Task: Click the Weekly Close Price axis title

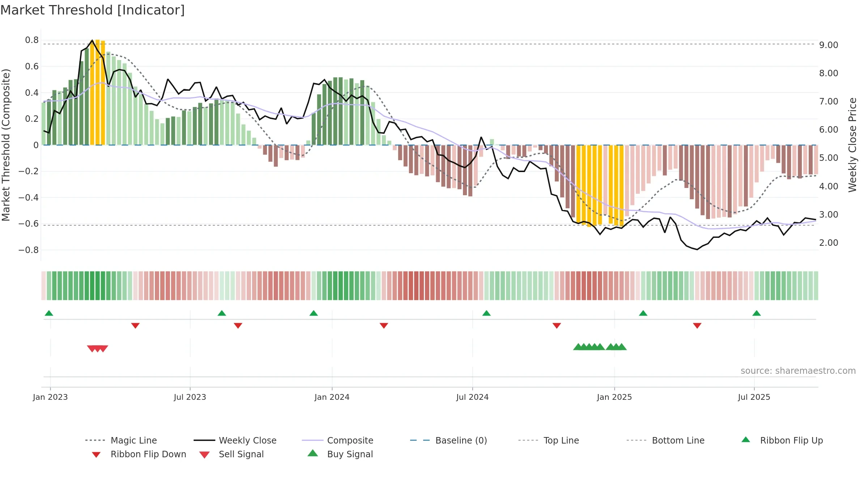Action: point(853,145)
